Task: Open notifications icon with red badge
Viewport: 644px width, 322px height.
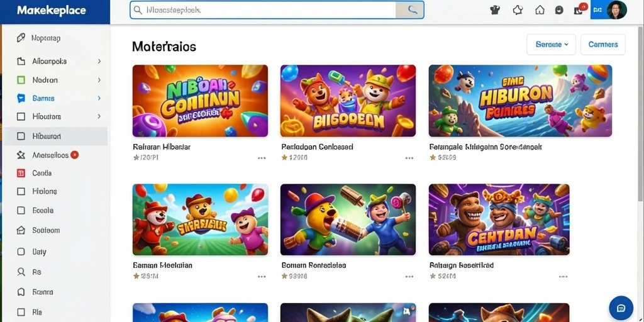Action: tap(579, 9)
